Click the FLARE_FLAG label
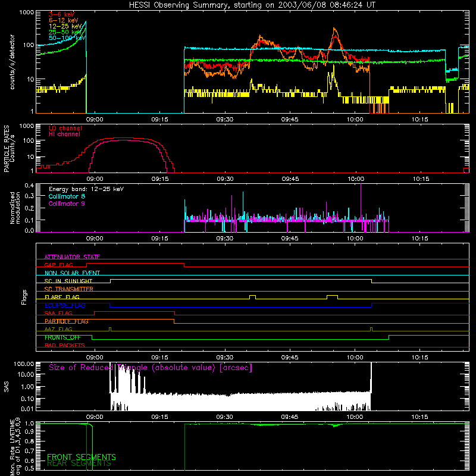The height and width of the screenshot is (476, 476). point(62,297)
